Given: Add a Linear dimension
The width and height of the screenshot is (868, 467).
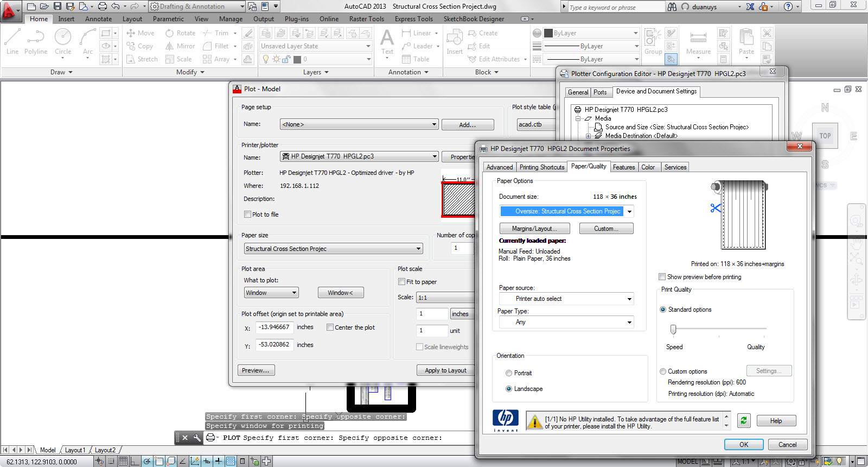Looking at the screenshot, I should click(417, 33).
